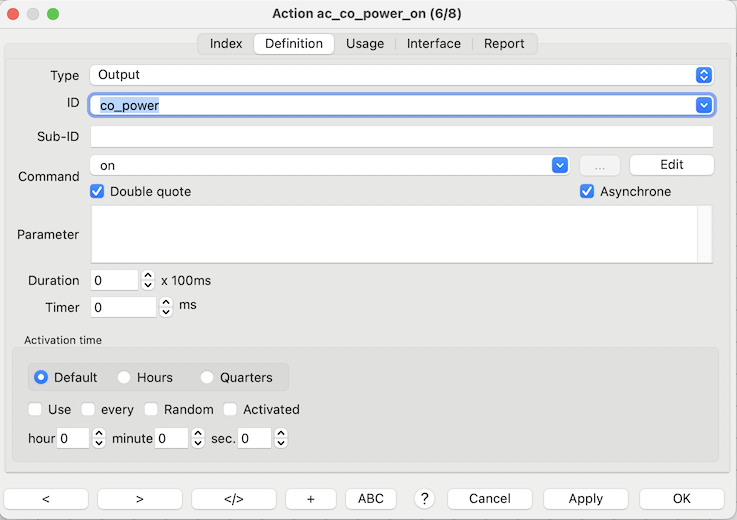Click the + button to add action
This screenshot has width=737, height=520.
(x=311, y=499)
